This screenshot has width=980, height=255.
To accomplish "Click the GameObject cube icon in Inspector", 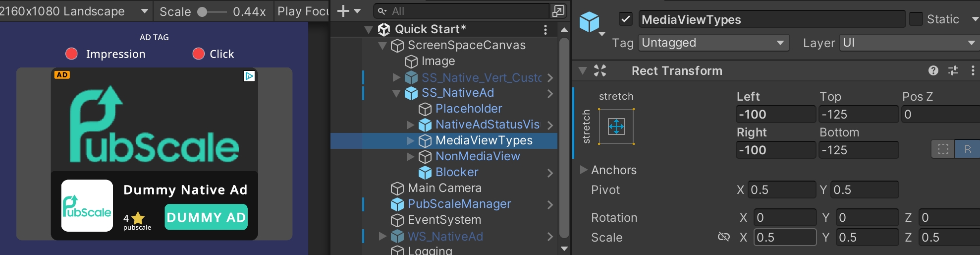I will click(590, 22).
